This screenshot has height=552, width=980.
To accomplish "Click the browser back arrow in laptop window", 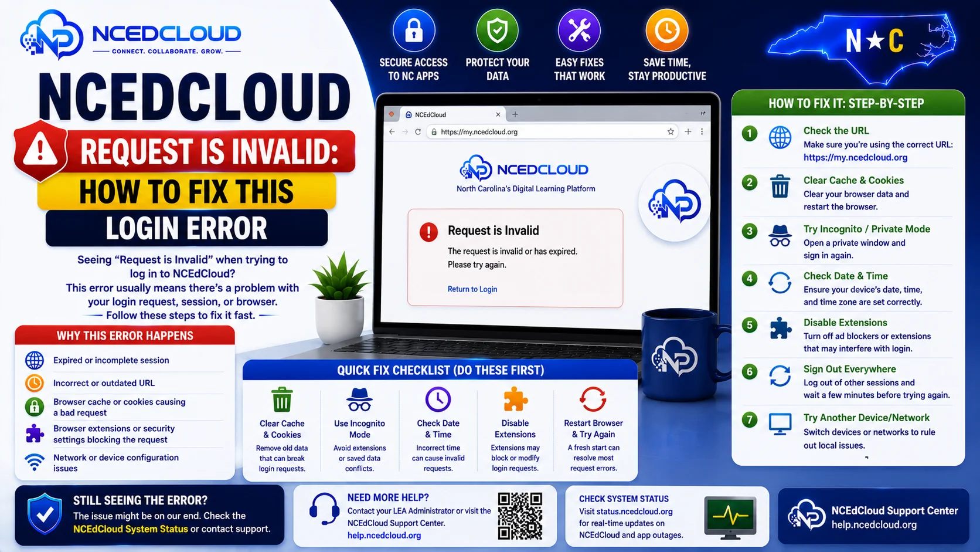I will pos(392,132).
